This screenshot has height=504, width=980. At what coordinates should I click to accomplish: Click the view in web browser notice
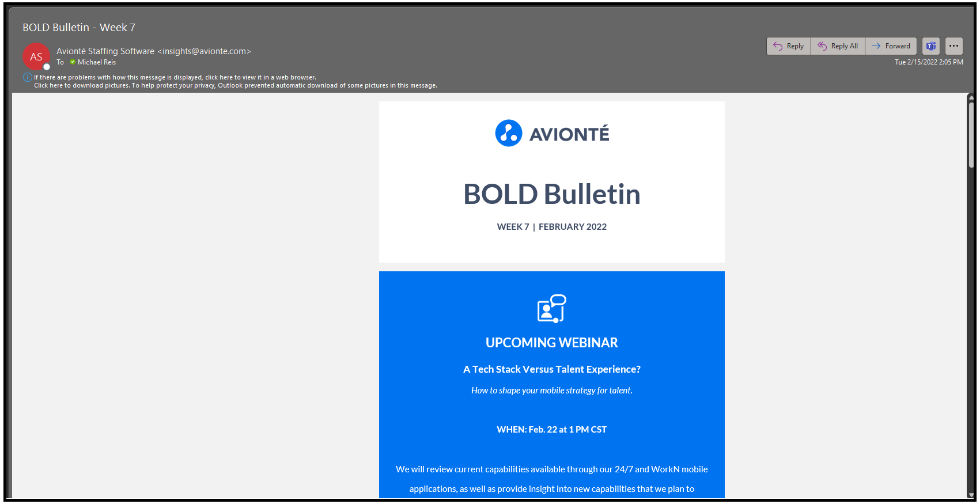[x=175, y=77]
